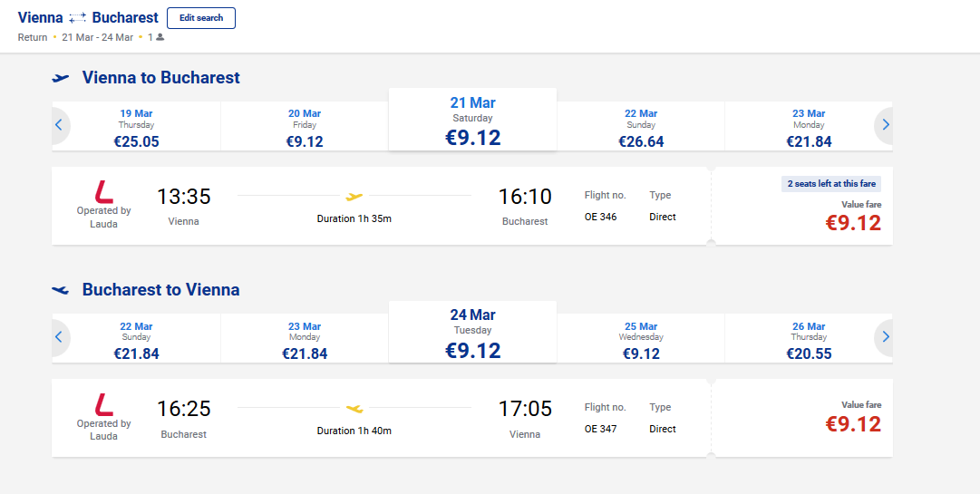Click the yellow plane icon above Duration 1h 40m
980x494 pixels.
(354, 409)
